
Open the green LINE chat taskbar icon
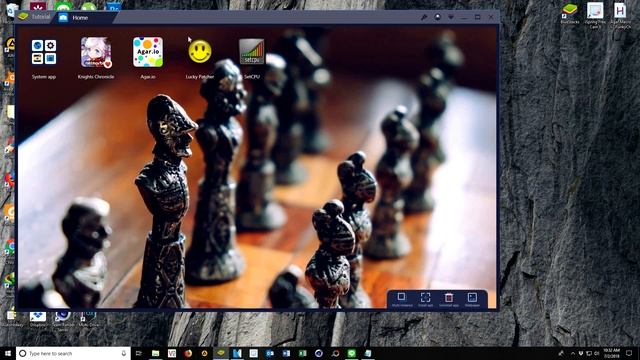(x=351, y=353)
